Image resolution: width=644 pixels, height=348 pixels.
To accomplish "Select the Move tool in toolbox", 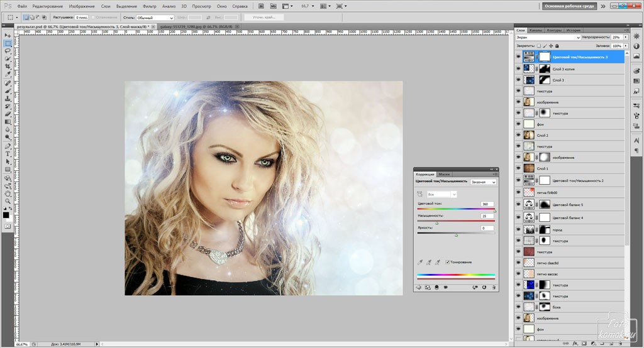I will pyautogui.click(x=8, y=35).
